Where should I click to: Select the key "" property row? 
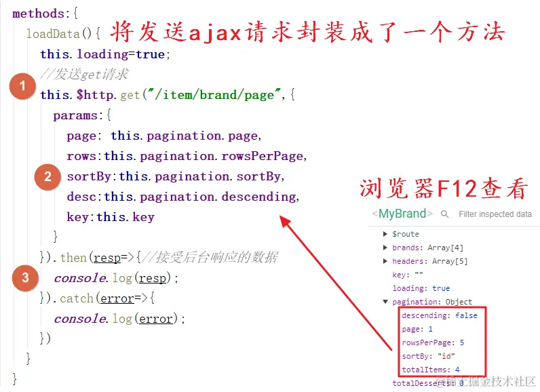click(408, 275)
